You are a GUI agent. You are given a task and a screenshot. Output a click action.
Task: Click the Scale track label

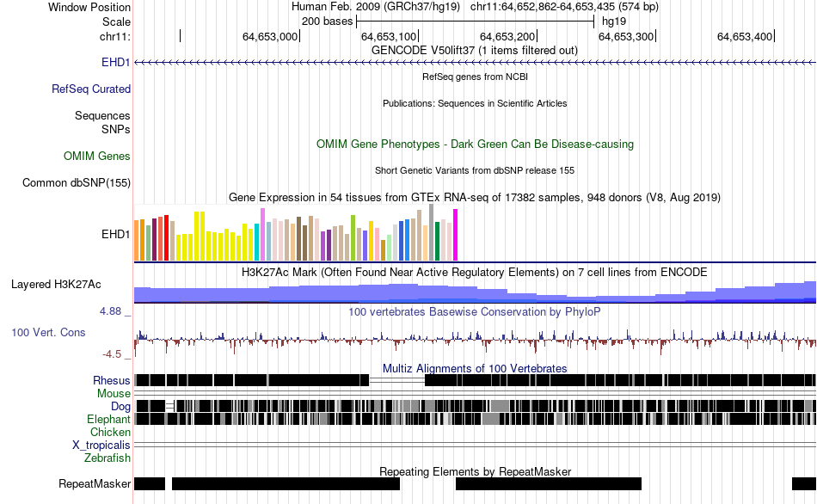[116, 22]
